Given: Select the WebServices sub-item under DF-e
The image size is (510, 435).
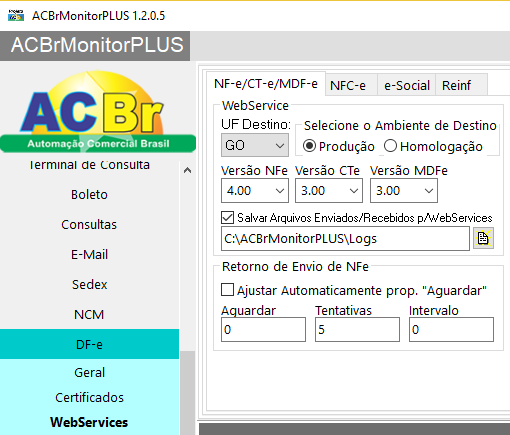Looking at the screenshot, I should (x=89, y=422).
